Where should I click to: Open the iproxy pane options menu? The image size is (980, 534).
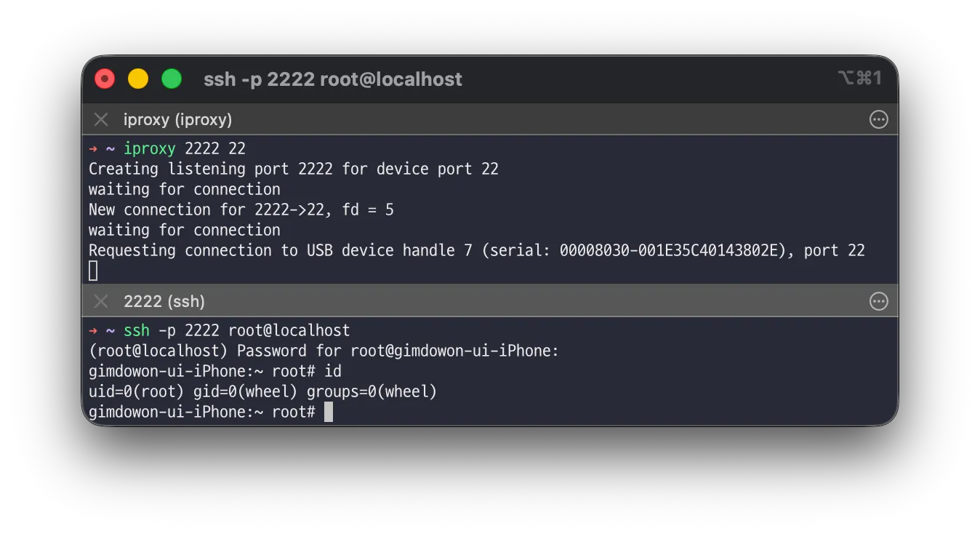878,119
